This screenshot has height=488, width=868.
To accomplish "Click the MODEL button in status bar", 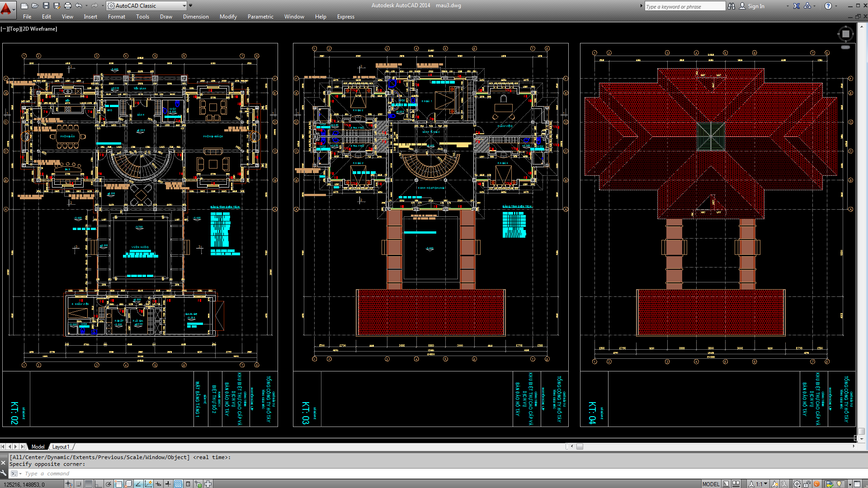I will pos(711,483).
